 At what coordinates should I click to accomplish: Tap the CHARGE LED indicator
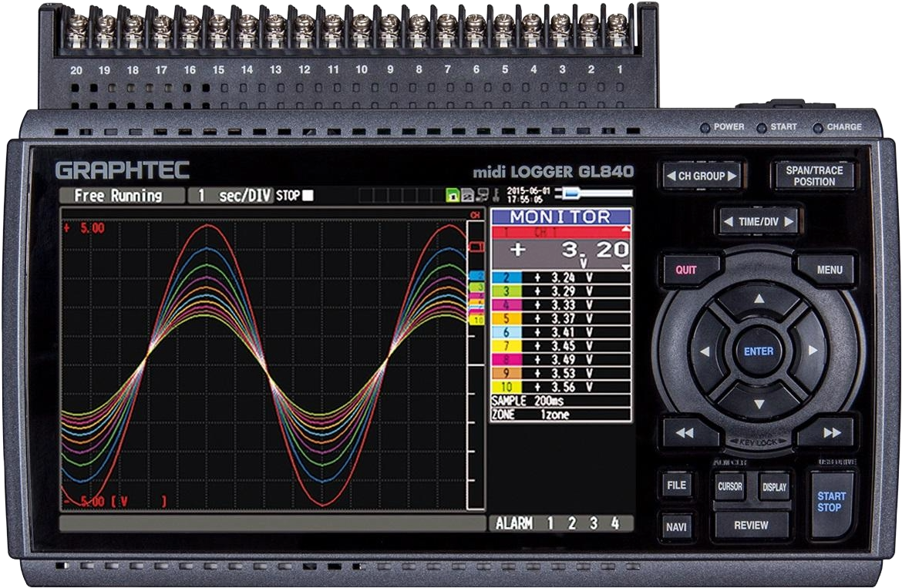[817, 127]
